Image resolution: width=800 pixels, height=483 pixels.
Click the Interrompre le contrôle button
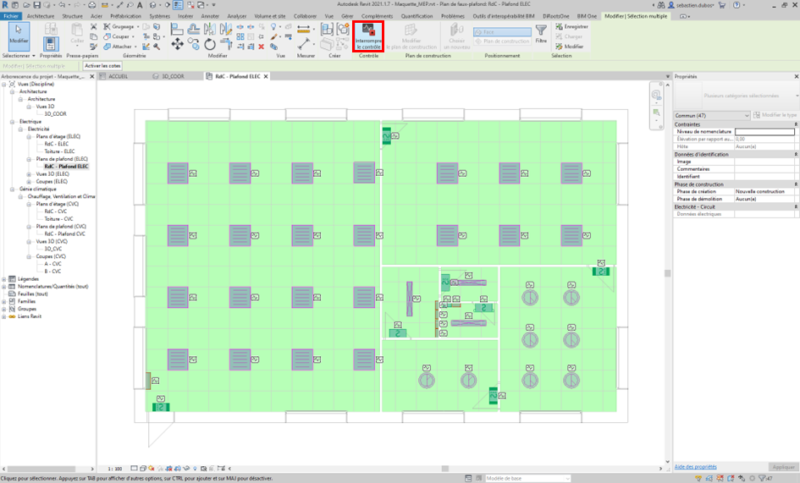click(368, 38)
